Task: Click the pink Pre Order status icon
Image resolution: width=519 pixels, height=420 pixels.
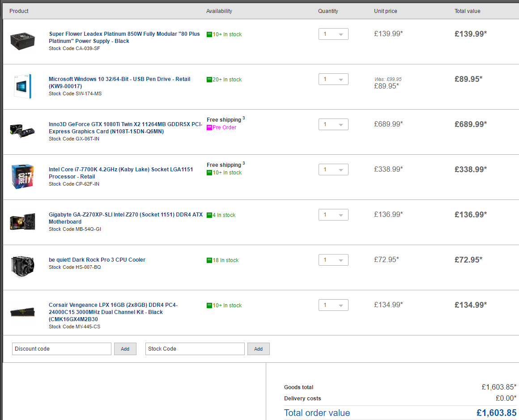Action: pos(209,127)
